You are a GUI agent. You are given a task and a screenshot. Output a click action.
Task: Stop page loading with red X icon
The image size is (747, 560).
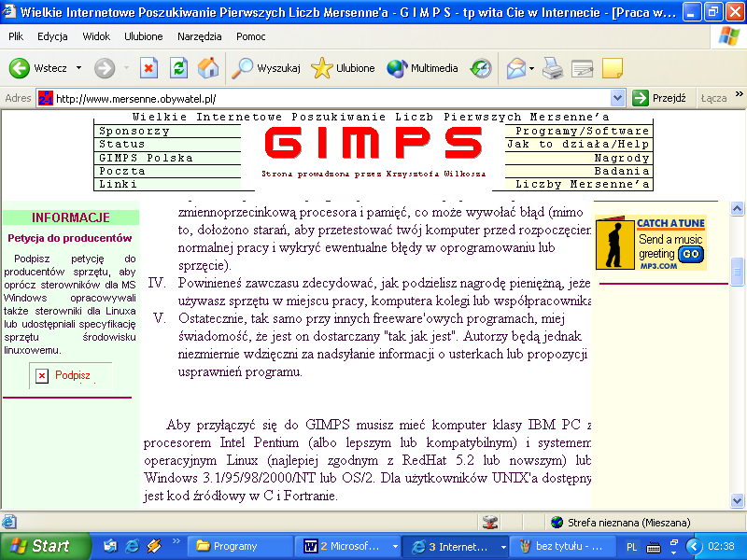coord(148,68)
